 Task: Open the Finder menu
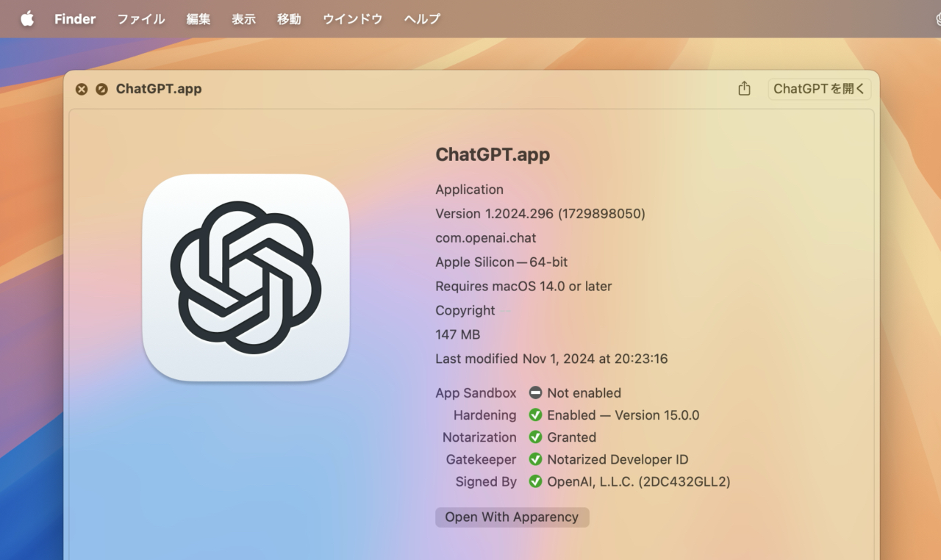[75, 19]
